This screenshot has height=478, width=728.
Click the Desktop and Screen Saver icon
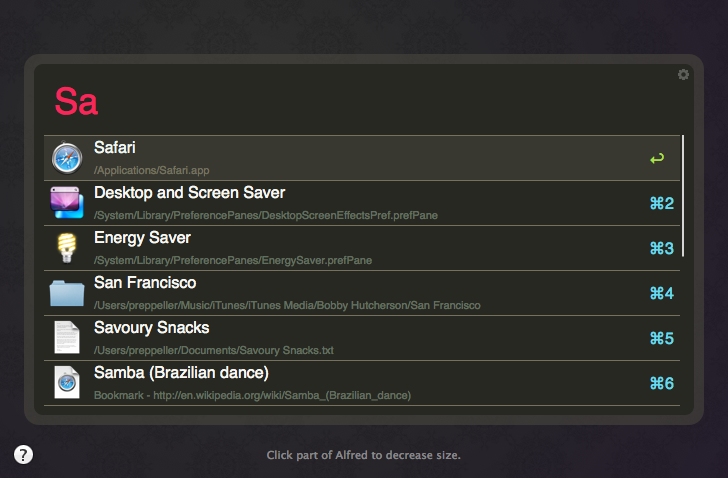(67, 203)
